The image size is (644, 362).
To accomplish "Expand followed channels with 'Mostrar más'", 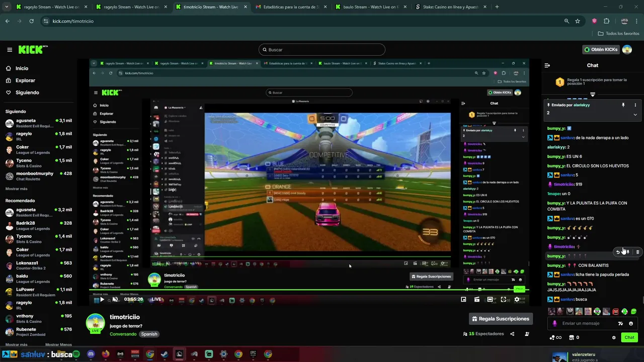I will 17,189.
